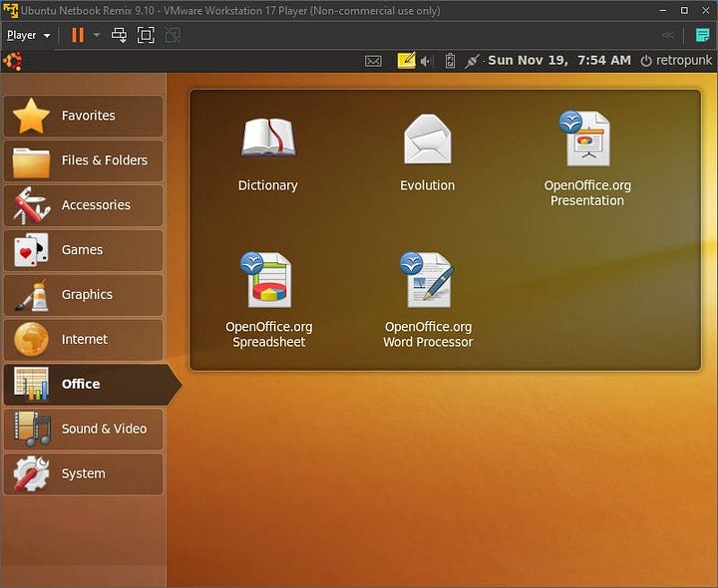Pause the virtual machine

click(78, 35)
